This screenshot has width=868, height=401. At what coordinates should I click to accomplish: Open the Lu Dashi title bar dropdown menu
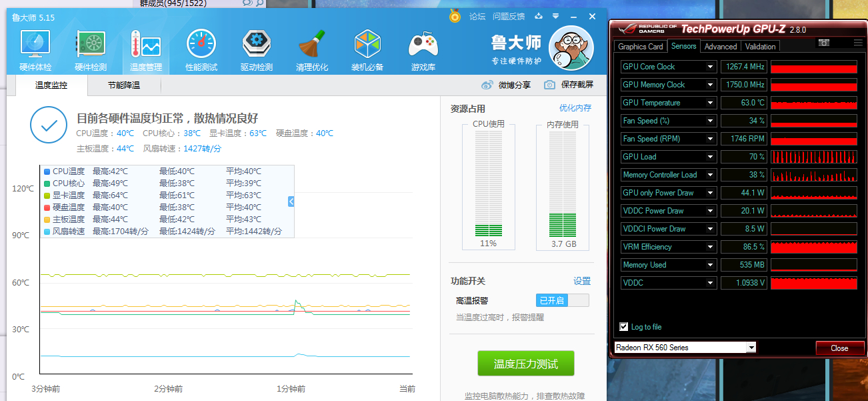(x=555, y=16)
